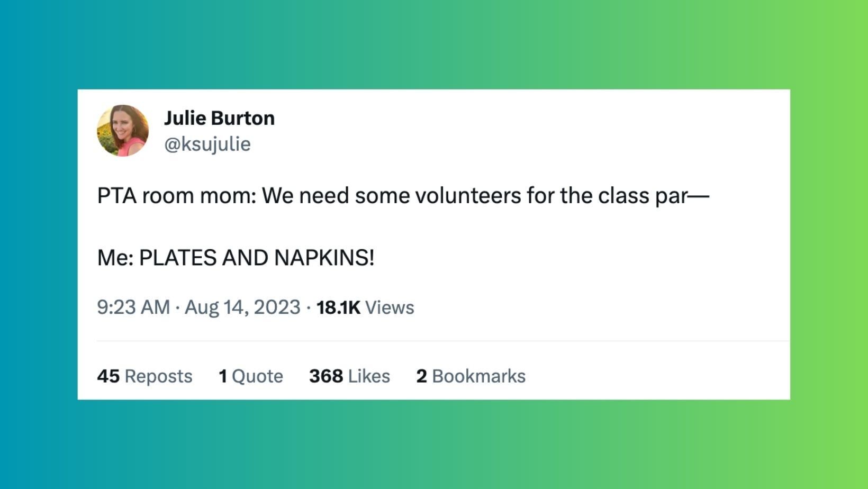Click the number 45 beside Reposts
Viewport: 868px width, 489px height.
click(x=108, y=376)
